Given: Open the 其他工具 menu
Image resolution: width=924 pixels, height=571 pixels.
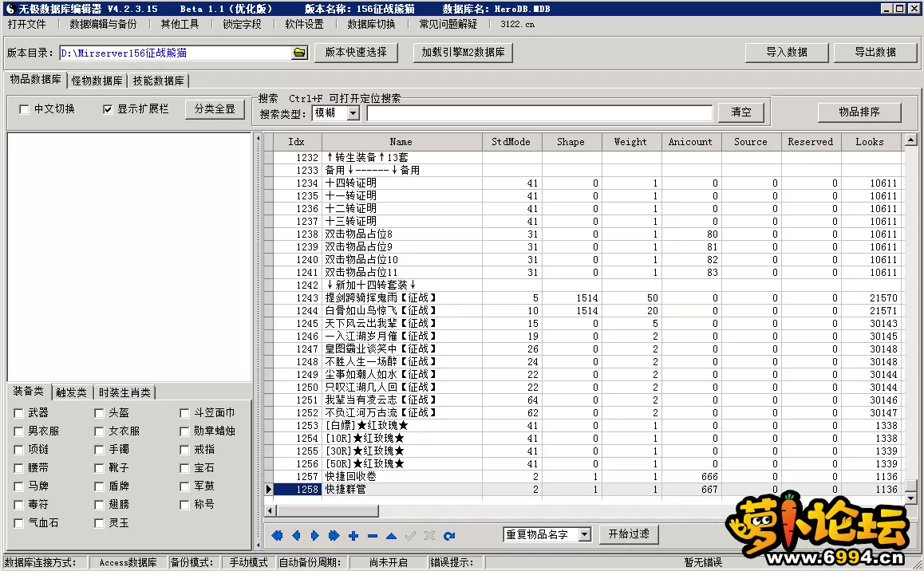Looking at the screenshot, I should 180,24.
